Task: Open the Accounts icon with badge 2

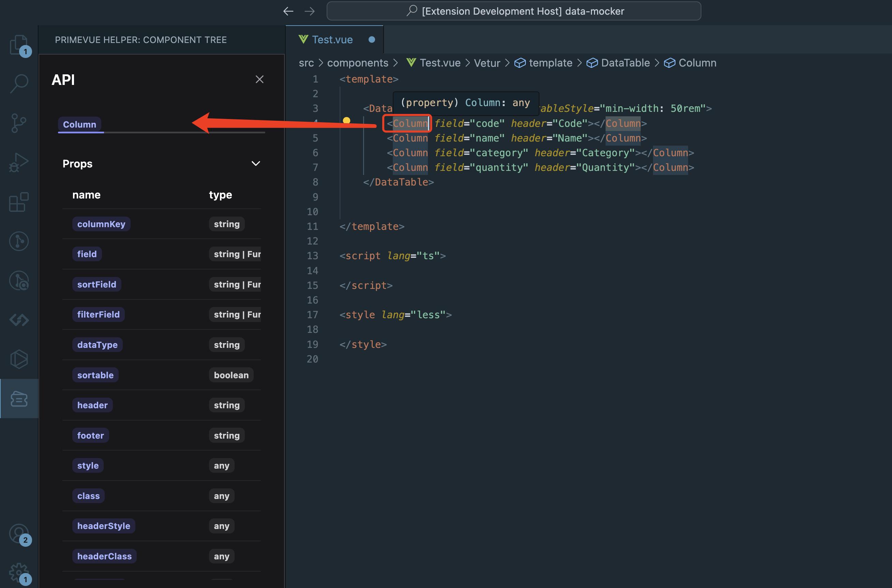Action: point(19,534)
